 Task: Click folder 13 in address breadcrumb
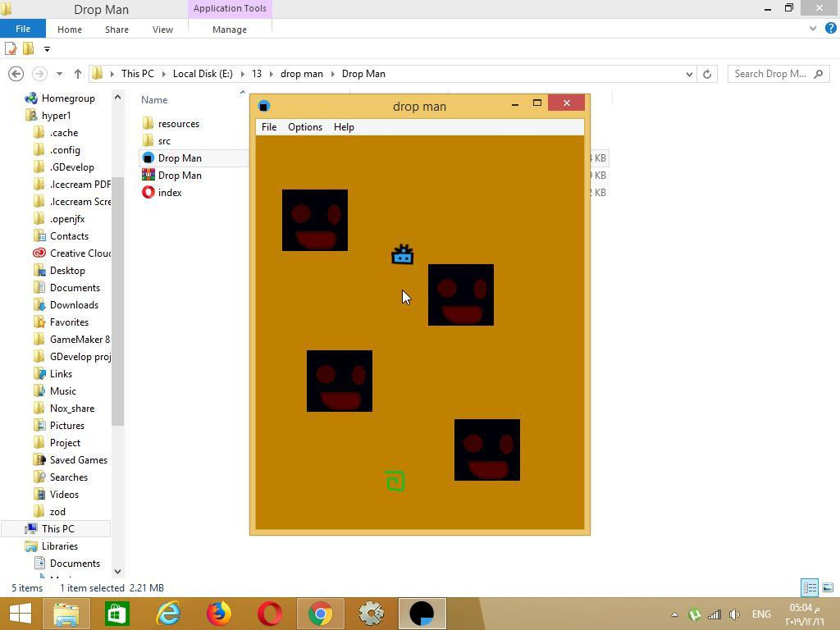point(257,74)
